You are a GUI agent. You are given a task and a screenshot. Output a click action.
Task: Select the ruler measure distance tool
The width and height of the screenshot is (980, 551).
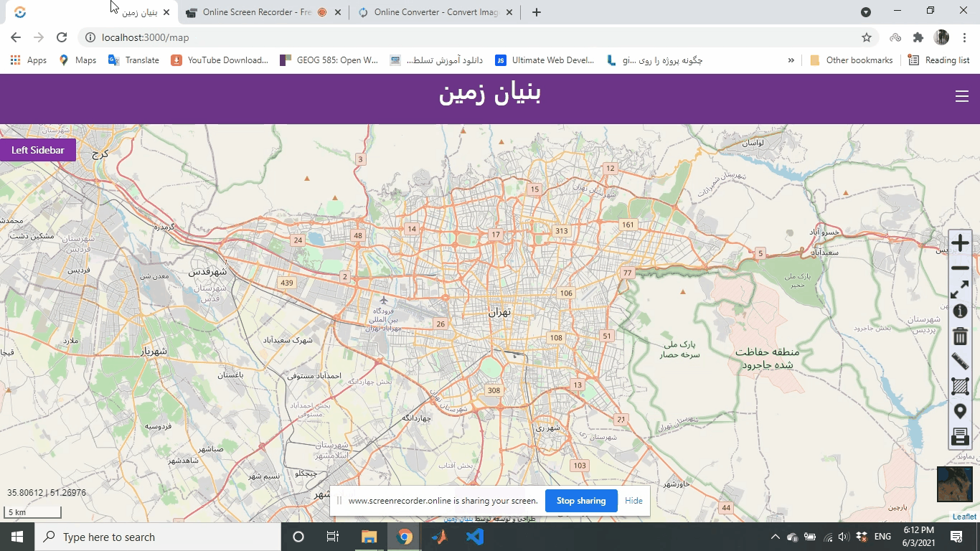pyautogui.click(x=960, y=361)
